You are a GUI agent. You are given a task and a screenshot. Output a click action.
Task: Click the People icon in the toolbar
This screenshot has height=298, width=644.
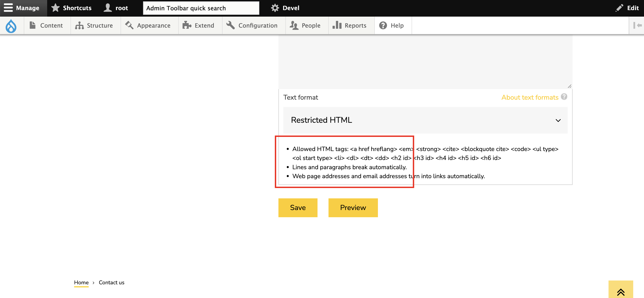(294, 25)
